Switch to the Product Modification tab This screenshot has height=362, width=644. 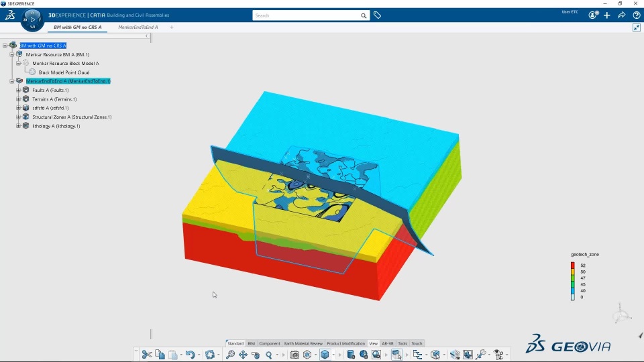coord(346,343)
